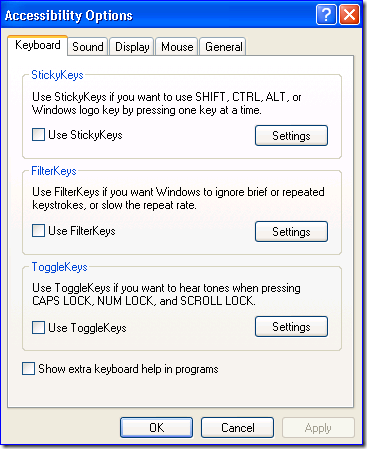The height and width of the screenshot is (449, 367).
Task: Enable the Use StickyKeys checkbox
Action: pyautogui.click(x=38, y=135)
